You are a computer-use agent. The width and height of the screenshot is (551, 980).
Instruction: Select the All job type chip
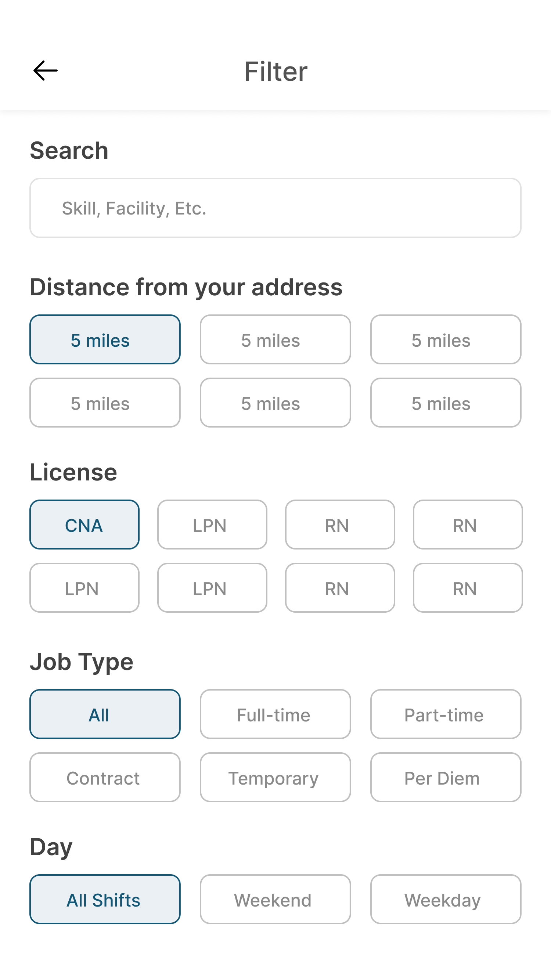tap(105, 714)
